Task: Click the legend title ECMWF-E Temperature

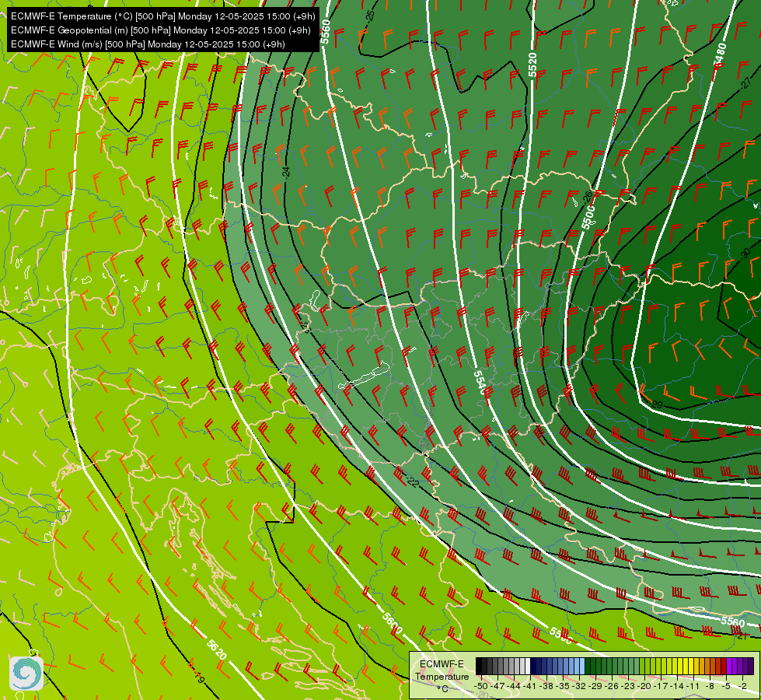Action: 442,670
